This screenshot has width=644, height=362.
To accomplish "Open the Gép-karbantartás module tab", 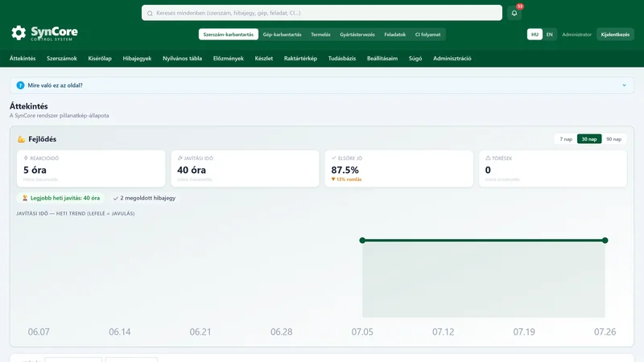I will coord(283,35).
